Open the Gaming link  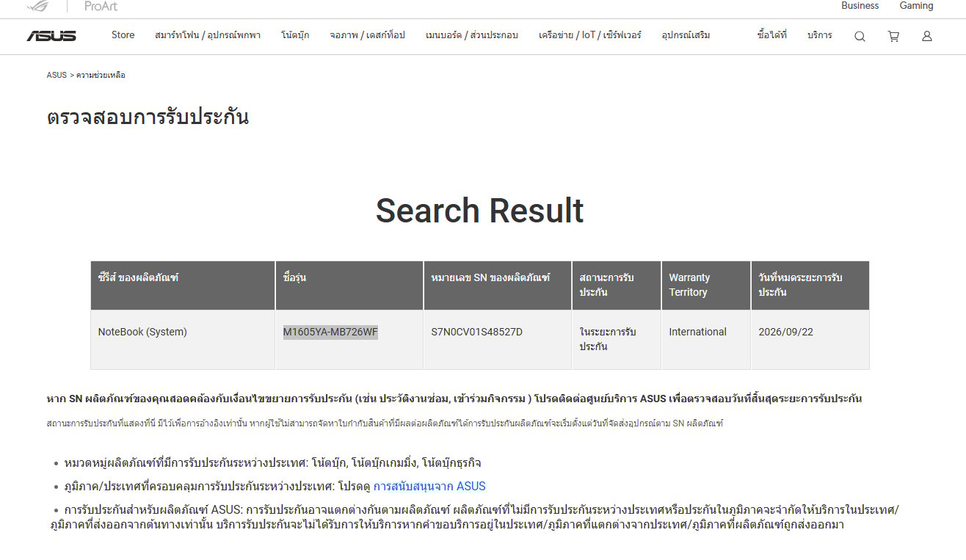[x=916, y=6]
